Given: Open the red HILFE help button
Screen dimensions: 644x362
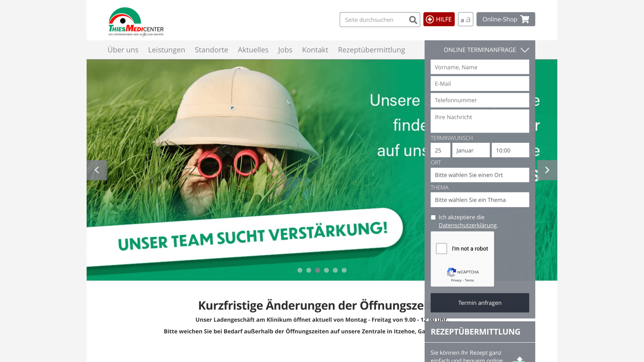Looking at the screenshot, I should (439, 19).
